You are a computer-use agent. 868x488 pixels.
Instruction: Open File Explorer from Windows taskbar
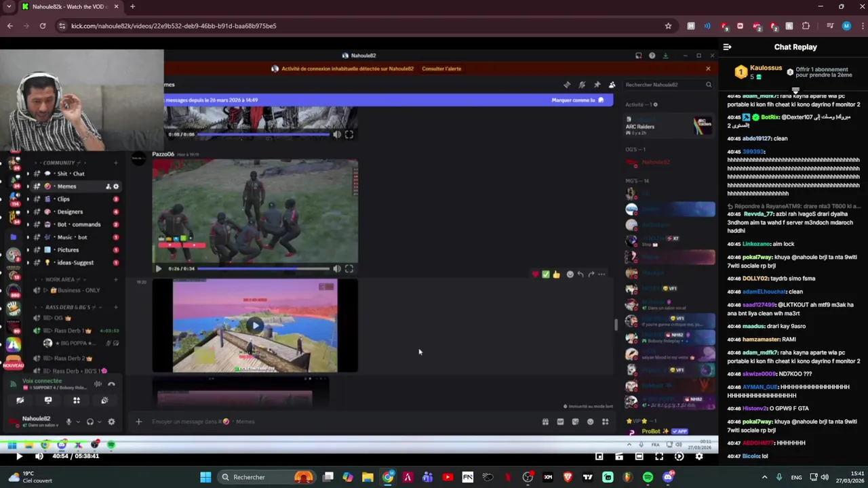(368, 477)
